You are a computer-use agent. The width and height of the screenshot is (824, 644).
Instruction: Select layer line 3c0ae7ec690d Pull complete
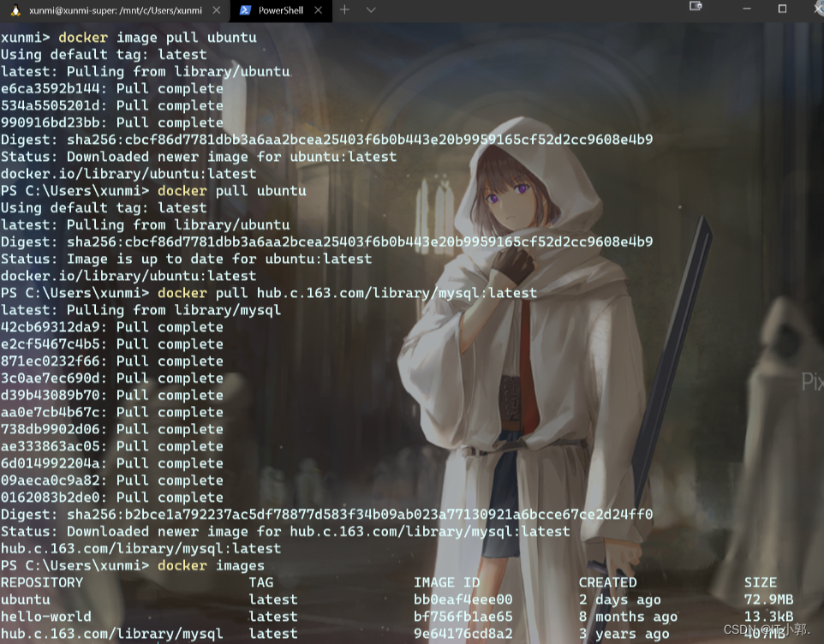tap(112, 379)
